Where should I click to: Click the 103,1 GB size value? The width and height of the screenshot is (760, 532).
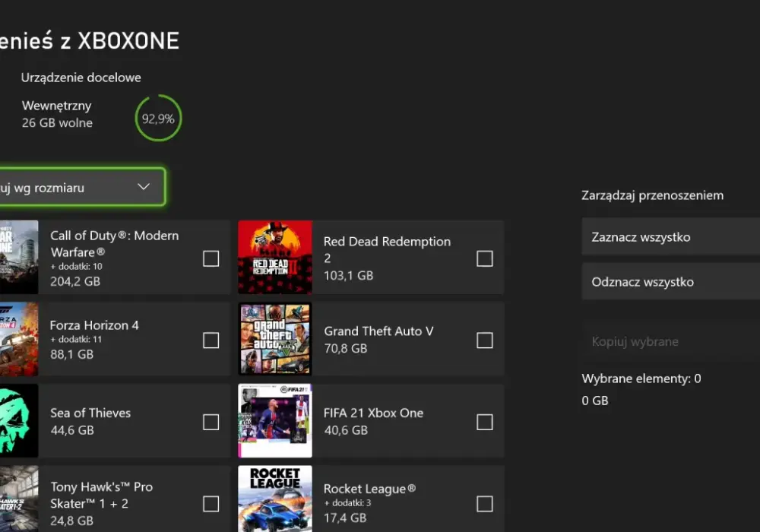point(349,275)
